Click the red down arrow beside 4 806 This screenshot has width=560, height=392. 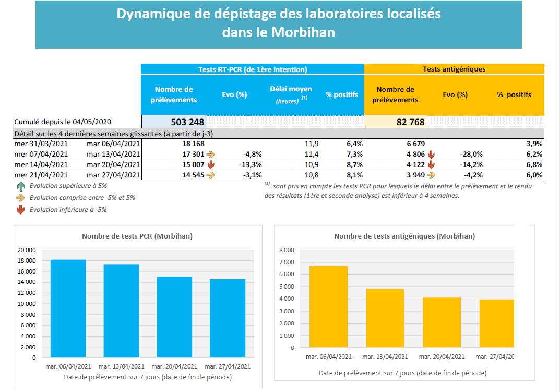431,155
